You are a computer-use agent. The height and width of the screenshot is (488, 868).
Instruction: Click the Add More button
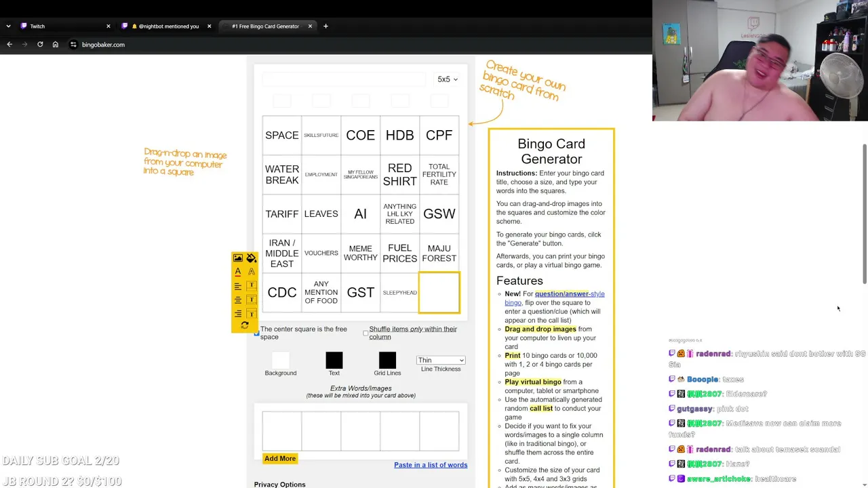(x=280, y=459)
